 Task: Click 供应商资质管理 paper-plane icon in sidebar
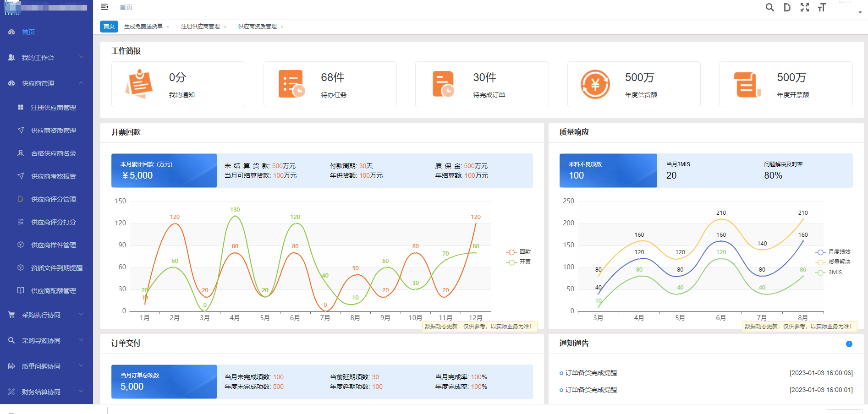click(x=21, y=131)
